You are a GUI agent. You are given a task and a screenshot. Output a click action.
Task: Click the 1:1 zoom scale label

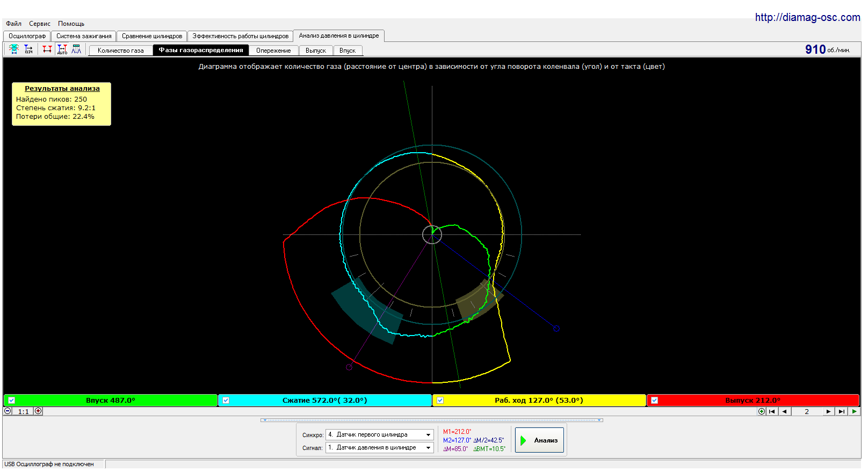click(23, 412)
